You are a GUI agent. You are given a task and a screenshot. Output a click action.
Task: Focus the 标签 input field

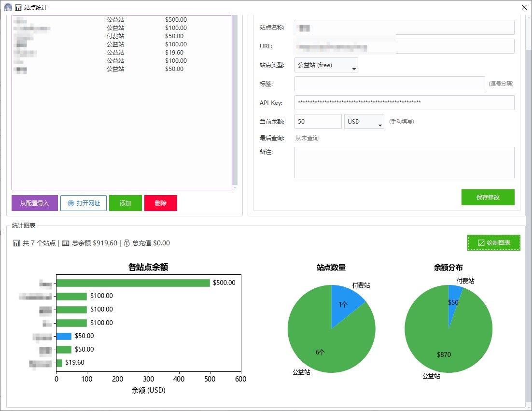(390, 84)
